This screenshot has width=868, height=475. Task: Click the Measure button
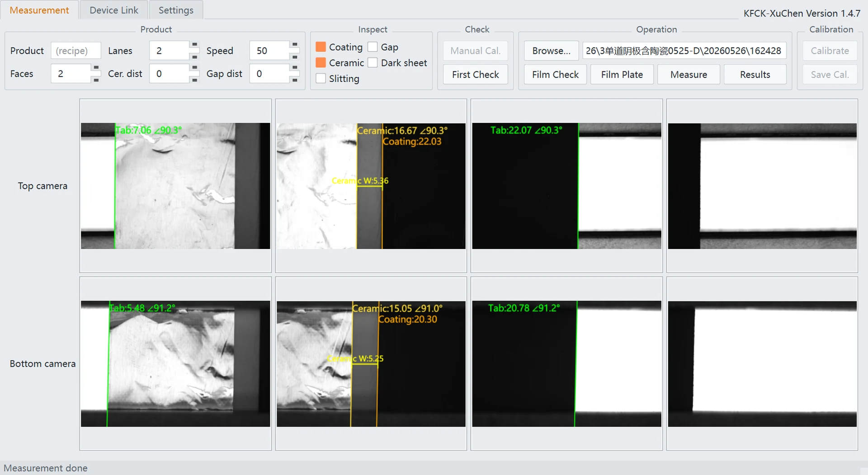(x=689, y=75)
